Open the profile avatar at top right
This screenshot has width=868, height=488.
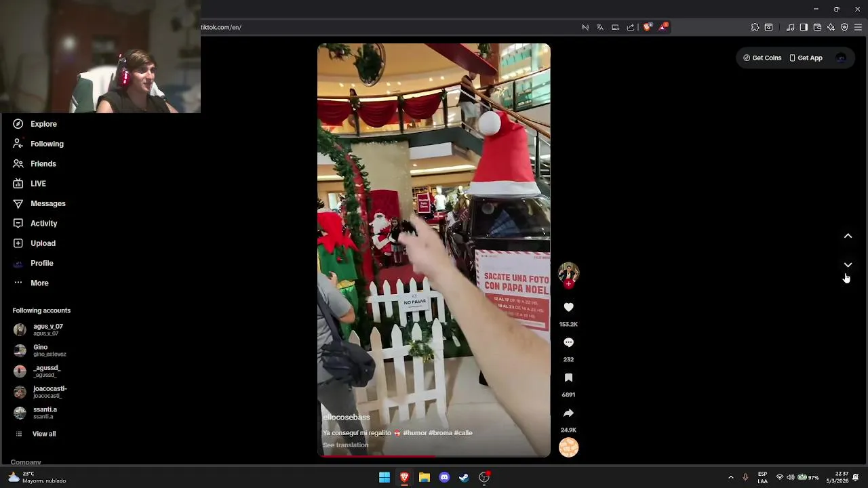click(x=841, y=58)
